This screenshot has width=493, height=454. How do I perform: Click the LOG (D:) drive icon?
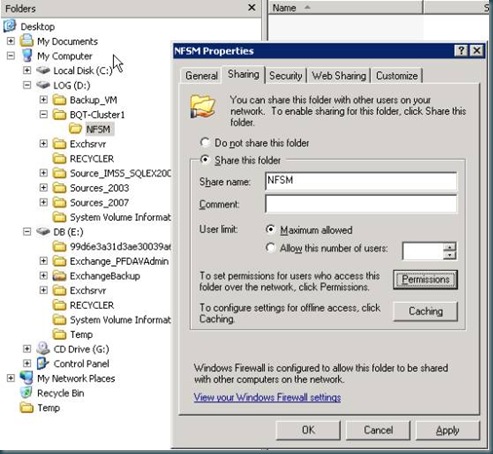tap(43, 85)
